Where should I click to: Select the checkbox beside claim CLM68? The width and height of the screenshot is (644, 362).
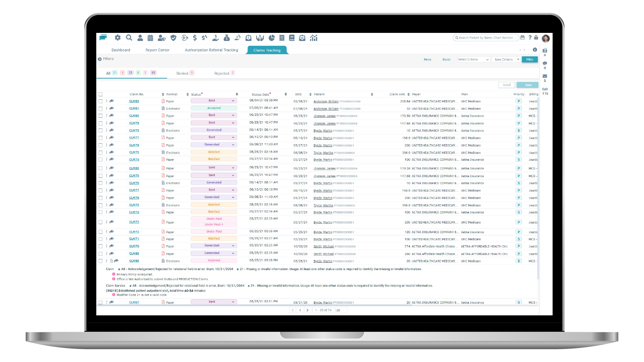click(100, 261)
